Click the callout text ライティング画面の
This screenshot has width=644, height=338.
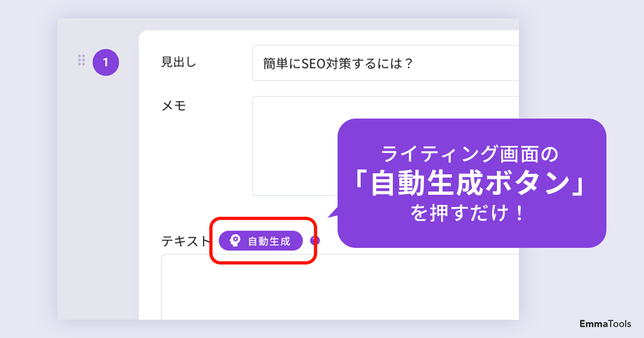click(471, 155)
